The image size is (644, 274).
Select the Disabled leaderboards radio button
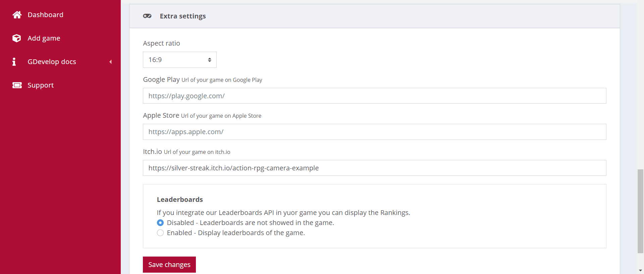click(160, 223)
